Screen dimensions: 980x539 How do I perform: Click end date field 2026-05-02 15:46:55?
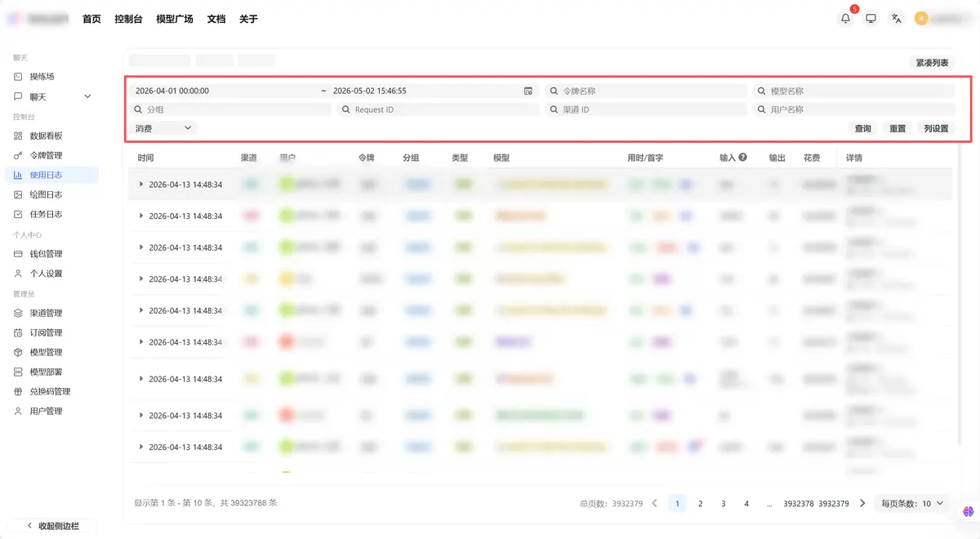[425, 91]
